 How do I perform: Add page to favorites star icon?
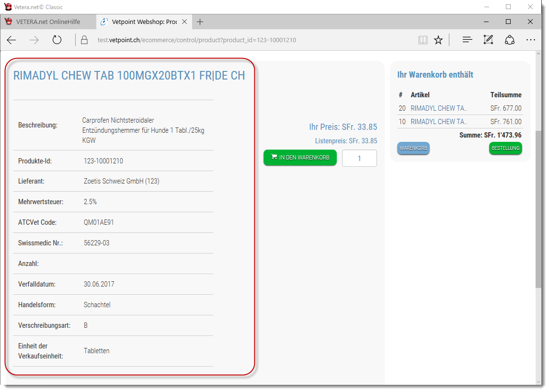pos(438,40)
